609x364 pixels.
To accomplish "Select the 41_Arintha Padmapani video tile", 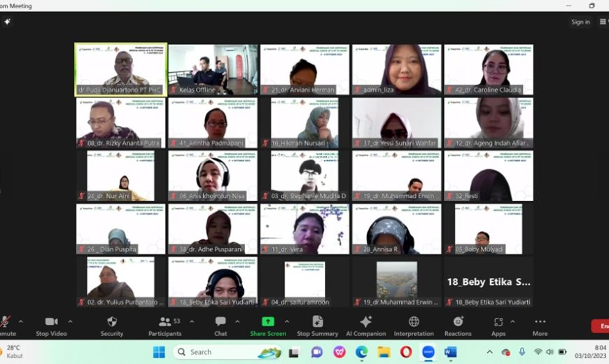I will pos(213,122).
